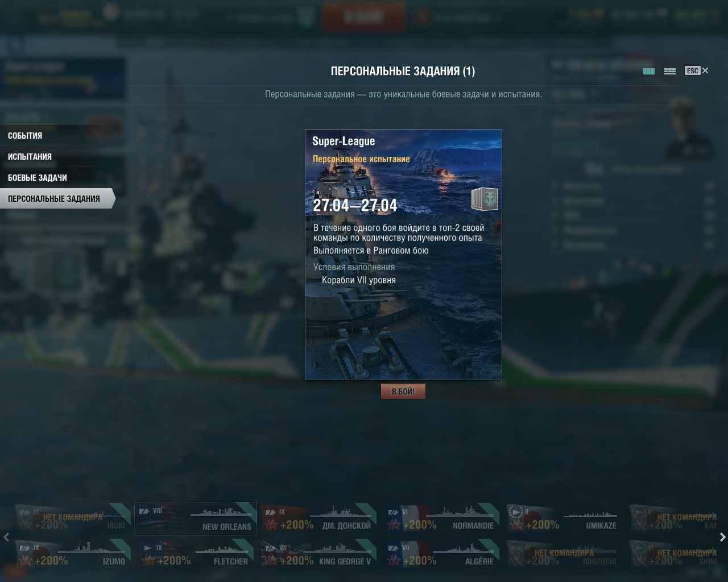Select the Normandie ship
Image resolution: width=728 pixels, height=582 pixels.
pos(441,519)
